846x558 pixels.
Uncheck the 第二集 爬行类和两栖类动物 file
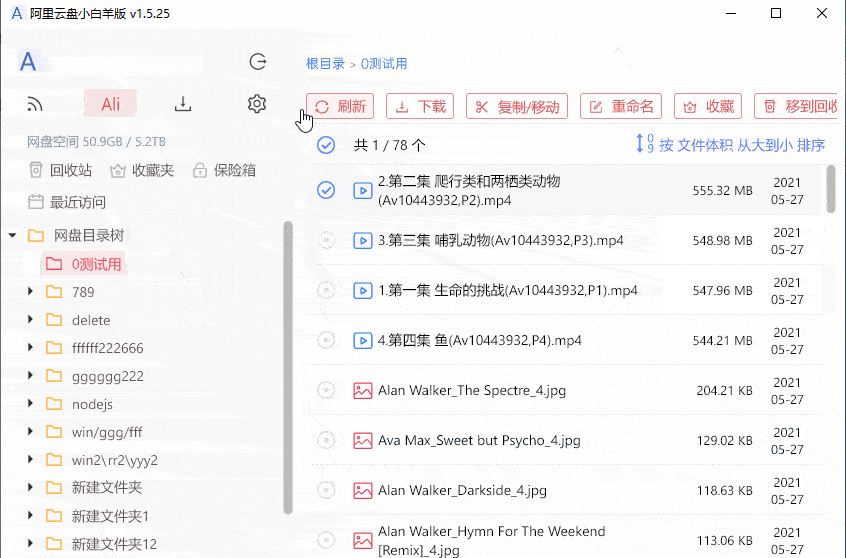(326, 190)
